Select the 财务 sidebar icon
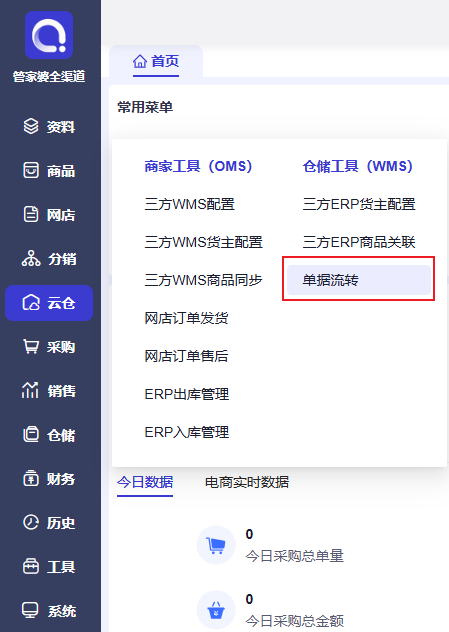Image resolution: width=449 pixels, height=632 pixels. pyautogui.click(x=31, y=478)
